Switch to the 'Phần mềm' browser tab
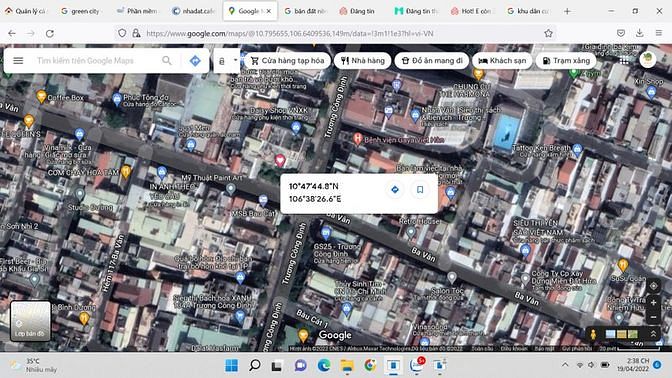Viewport: 672px width, 378px height. [x=137, y=11]
